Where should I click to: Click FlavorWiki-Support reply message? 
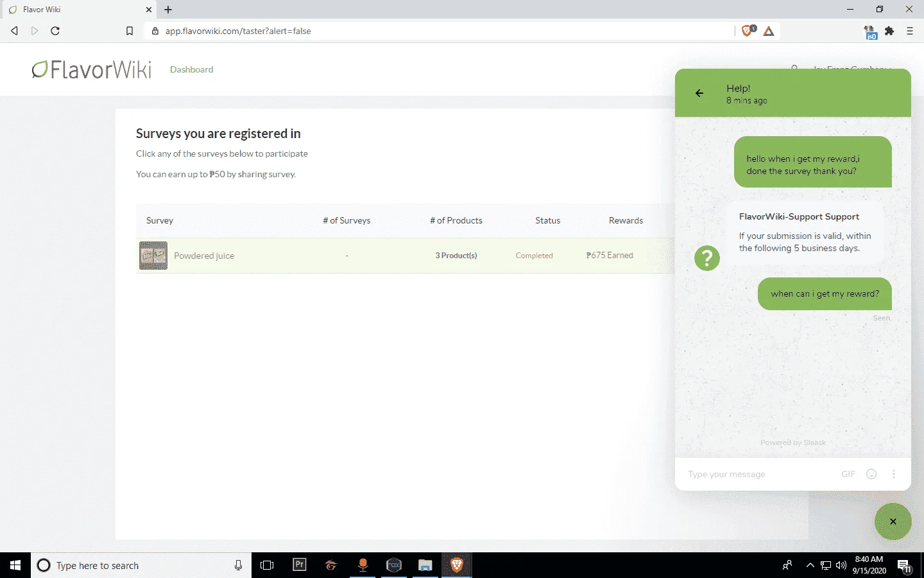tap(805, 232)
